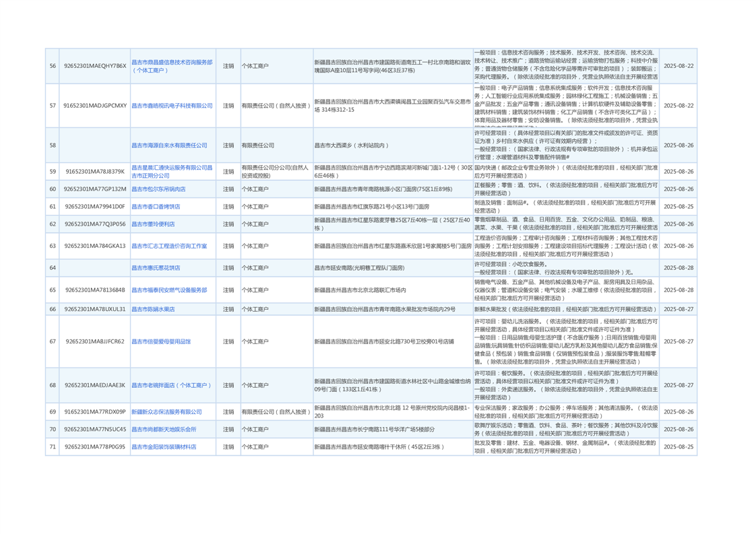Click date 2025-08-28 in row 64
756x534 pixels.
679,267
